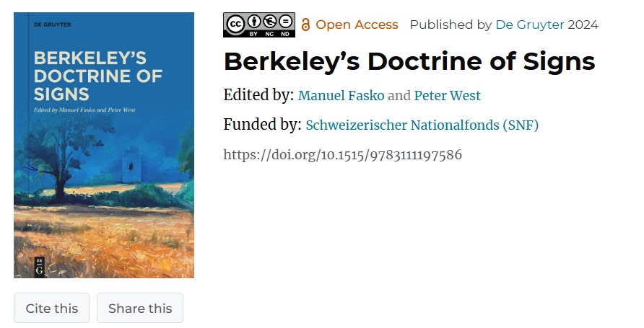Click the orange Open Access label
The width and height of the screenshot is (644, 328).
357,25
